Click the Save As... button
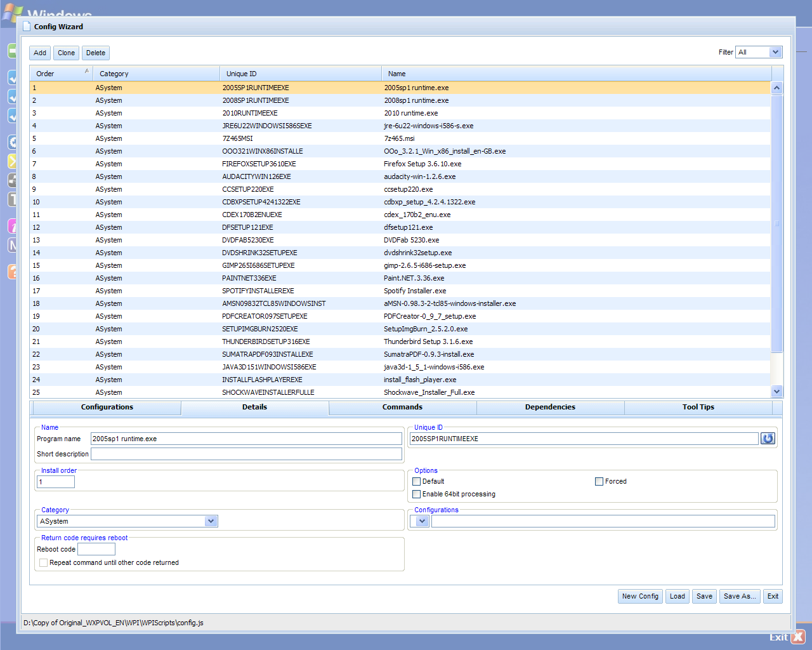The height and width of the screenshot is (650, 812). point(740,596)
